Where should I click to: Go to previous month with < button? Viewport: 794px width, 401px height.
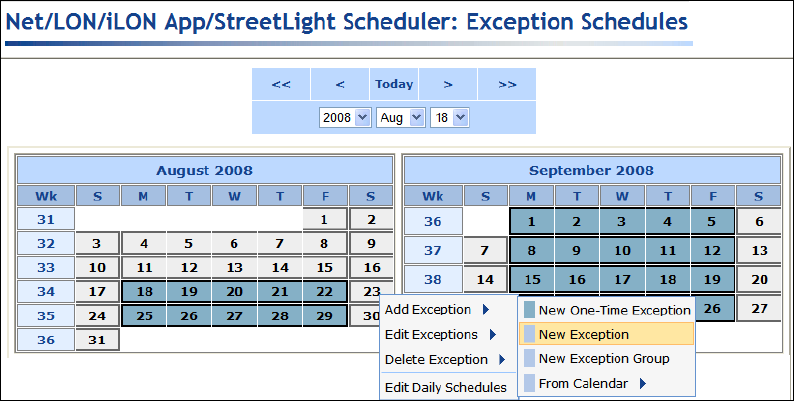(x=340, y=84)
